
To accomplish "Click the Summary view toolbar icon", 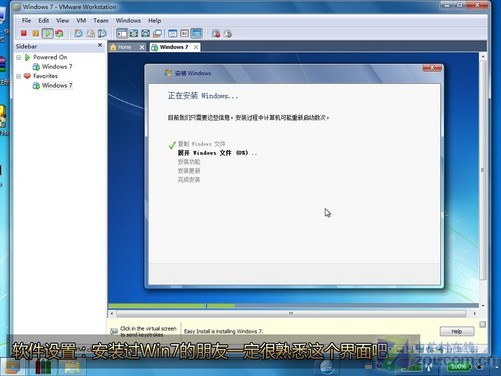I will tap(173, 33).
